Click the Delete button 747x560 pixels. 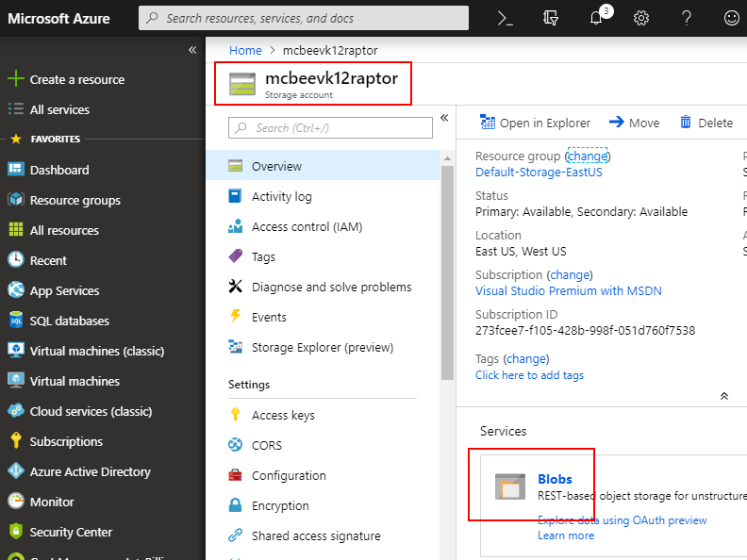706,123
